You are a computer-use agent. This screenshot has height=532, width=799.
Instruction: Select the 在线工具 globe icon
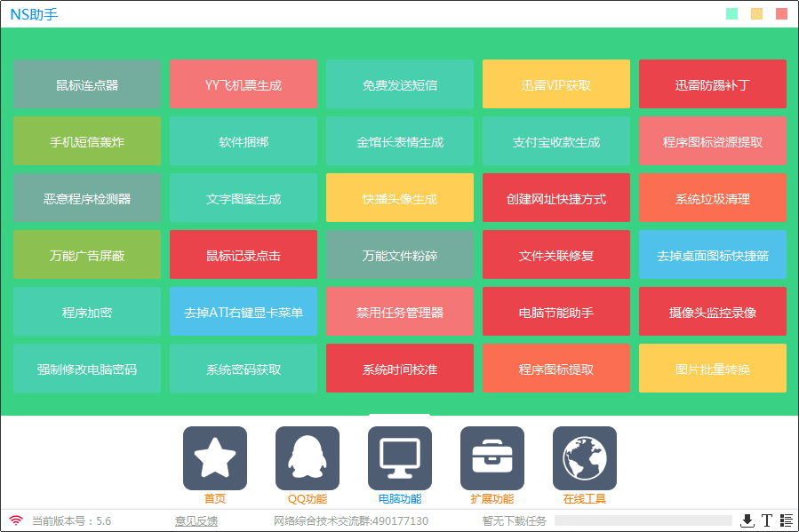[x=584, y=458]
